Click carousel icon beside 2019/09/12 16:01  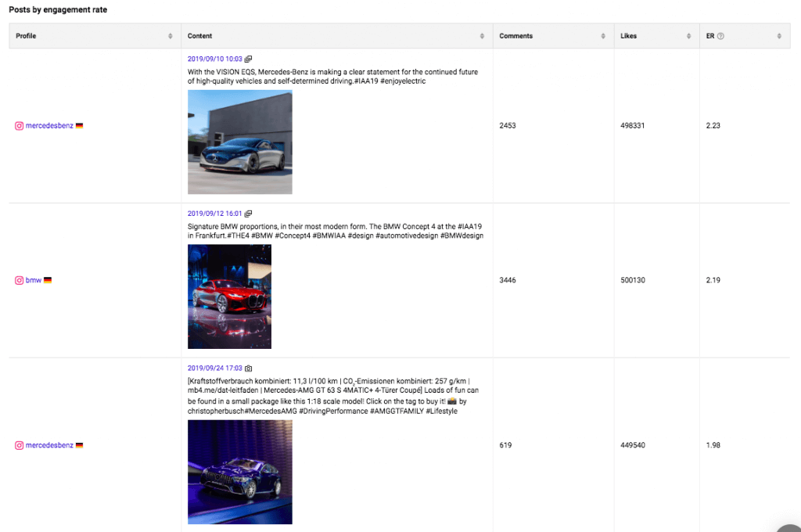(x=248, y=214)
